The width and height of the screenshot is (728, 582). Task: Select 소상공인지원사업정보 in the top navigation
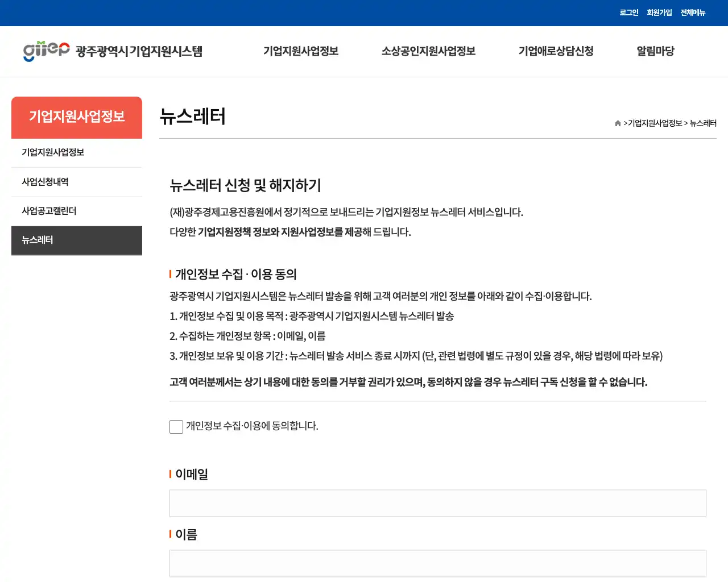(x=428, y=51)
